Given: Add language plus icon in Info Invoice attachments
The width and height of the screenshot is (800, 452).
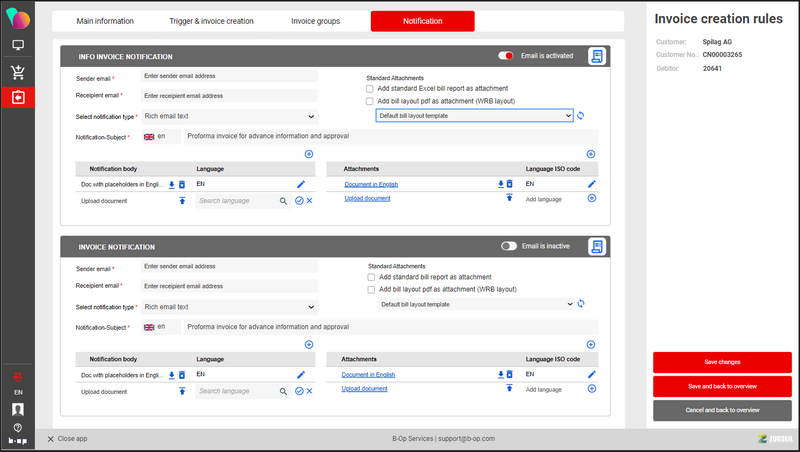Looking at the screenshot, I should [592, 198].
